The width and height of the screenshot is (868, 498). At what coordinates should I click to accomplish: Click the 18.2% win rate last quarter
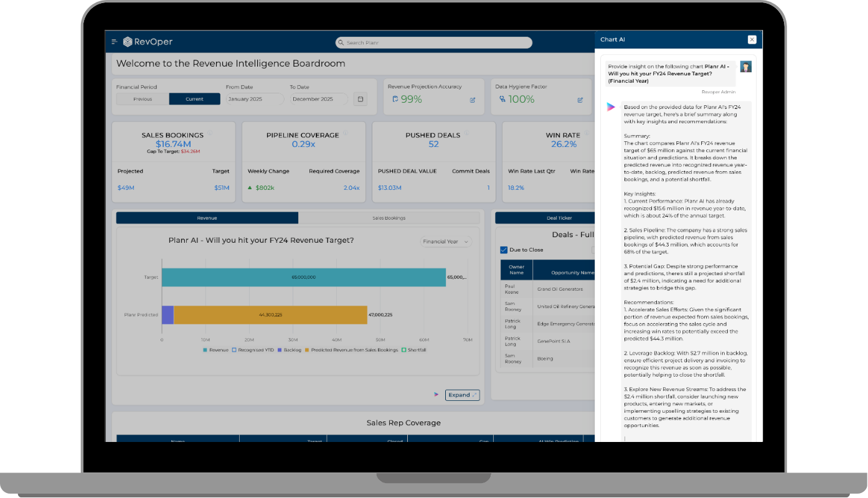[x=516, y=187]
